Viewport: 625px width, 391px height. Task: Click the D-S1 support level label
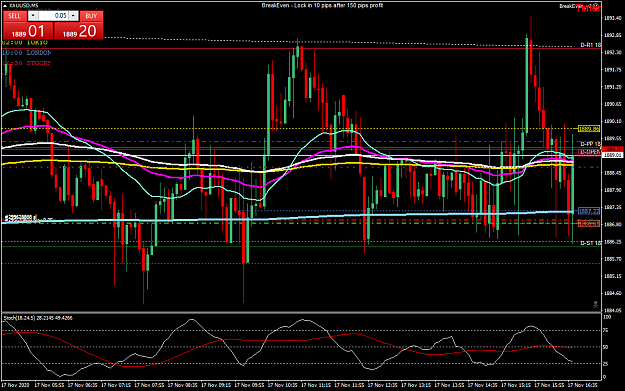[590, 243]
